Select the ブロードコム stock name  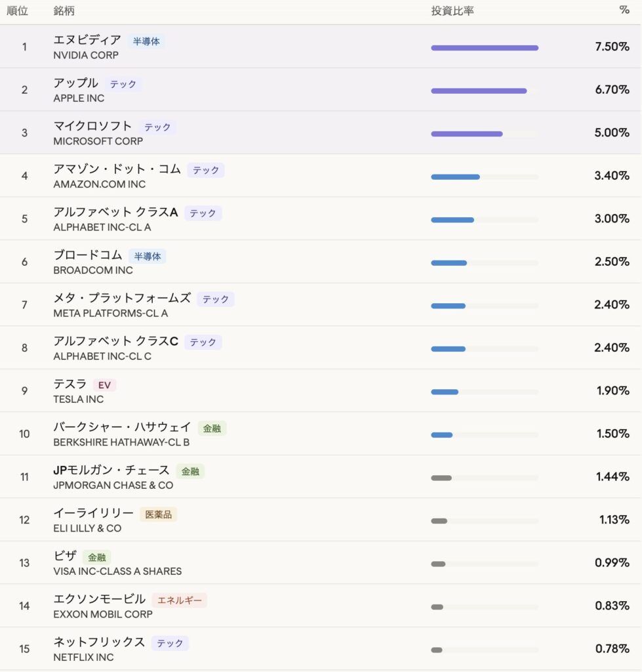pyautogui.click(x=88, y=255)
